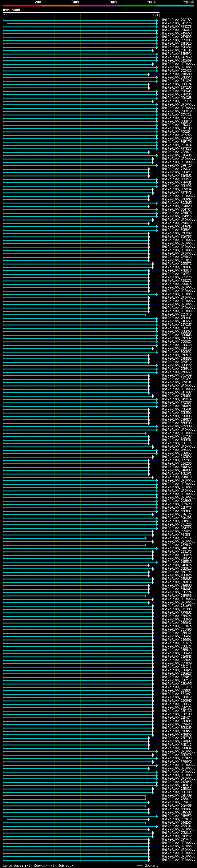Click the =20char scale legend line
197x868 pixels.
139,866
